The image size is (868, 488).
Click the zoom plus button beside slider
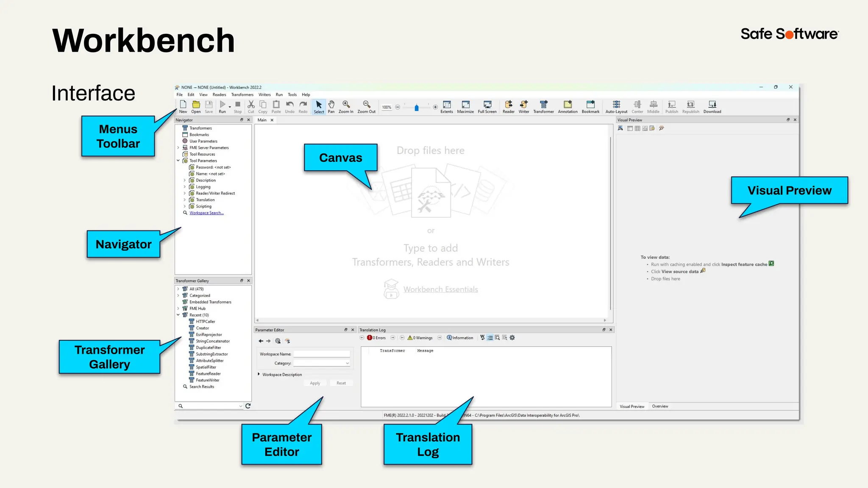pyautogui.click(x=435, y=107)
